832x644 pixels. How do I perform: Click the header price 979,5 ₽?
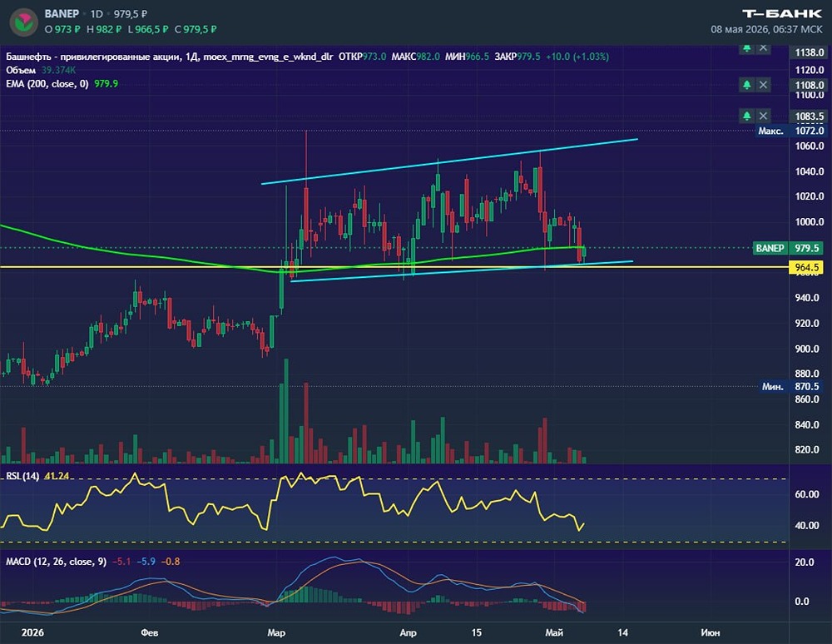click(x=131, y=14)
